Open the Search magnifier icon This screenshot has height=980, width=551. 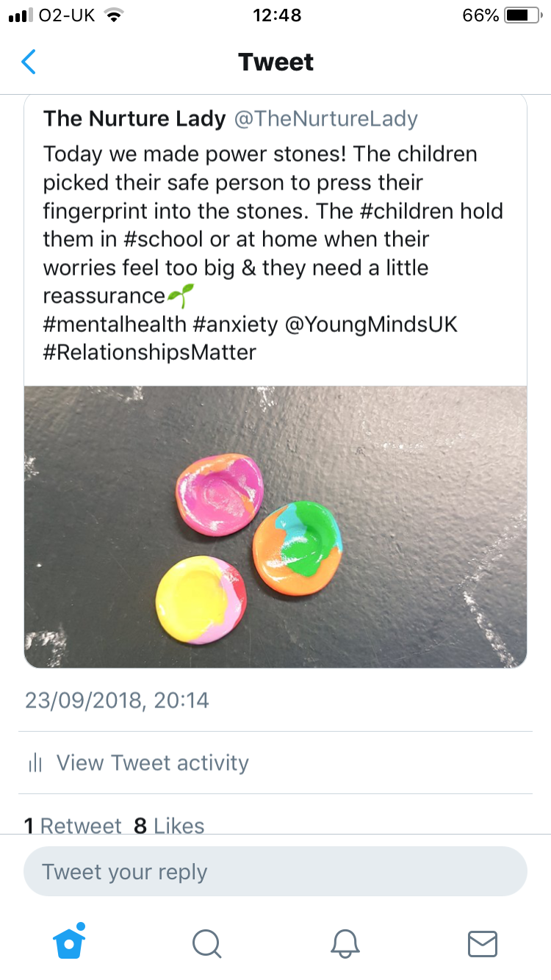click(206, 943)
